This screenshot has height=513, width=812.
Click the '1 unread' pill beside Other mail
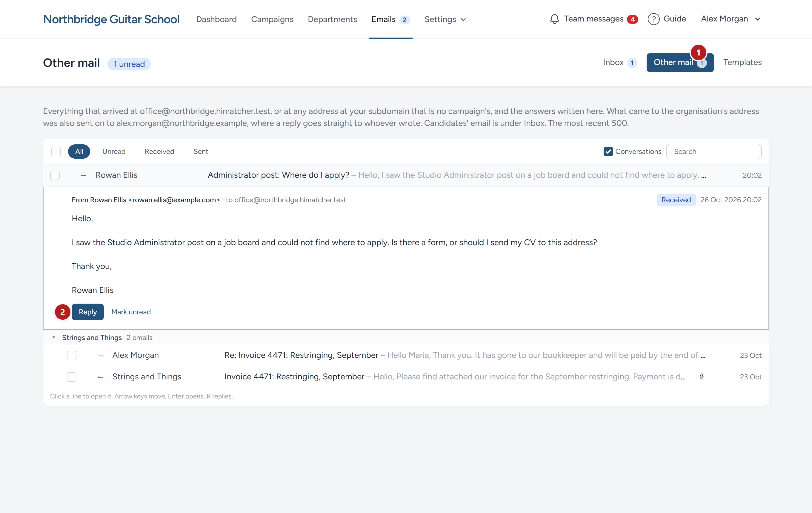(x=129, y=64)
